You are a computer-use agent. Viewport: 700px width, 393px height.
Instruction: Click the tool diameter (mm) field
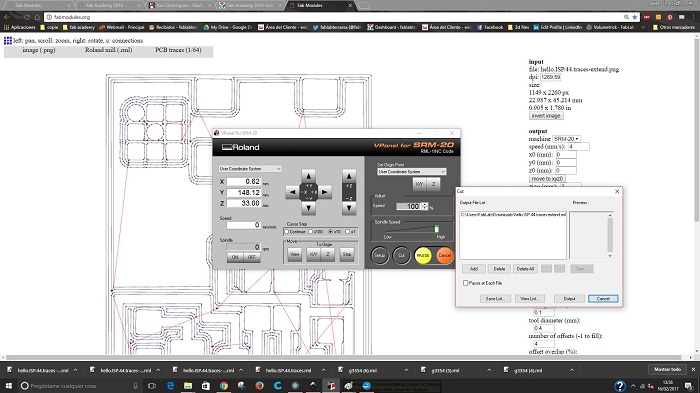pyautogui.click(x=544, y=328)
